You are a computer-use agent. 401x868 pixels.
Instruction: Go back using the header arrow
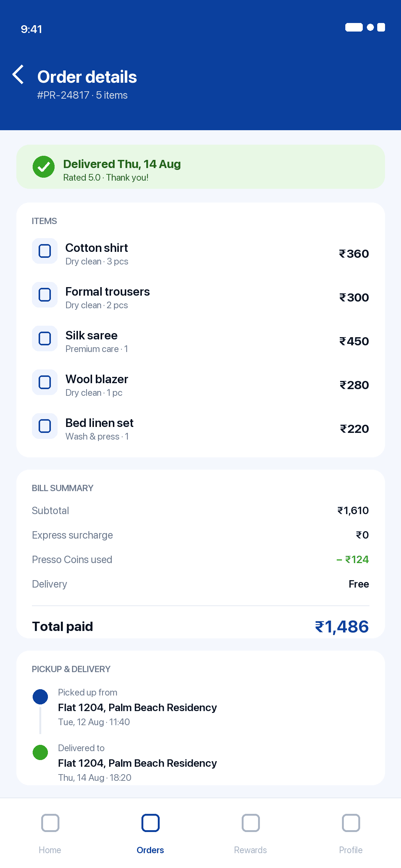pos(18,75)
